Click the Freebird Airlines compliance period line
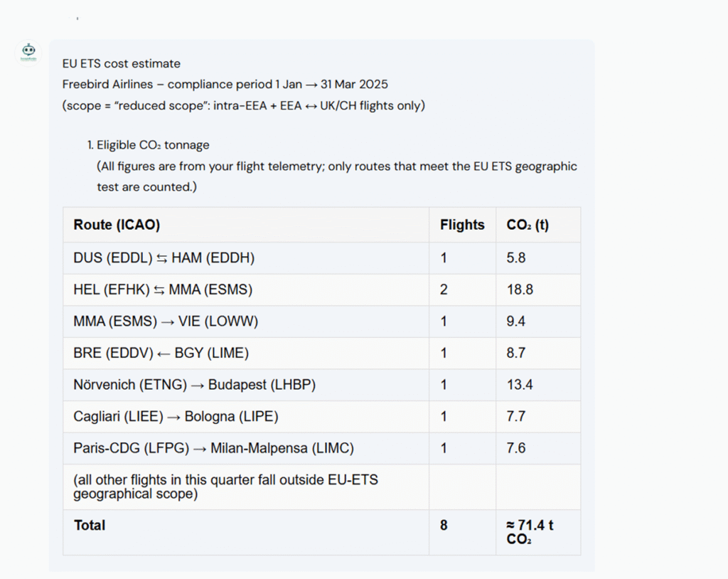Viewport: 728px width, 579px height. (x=225, y=85)
